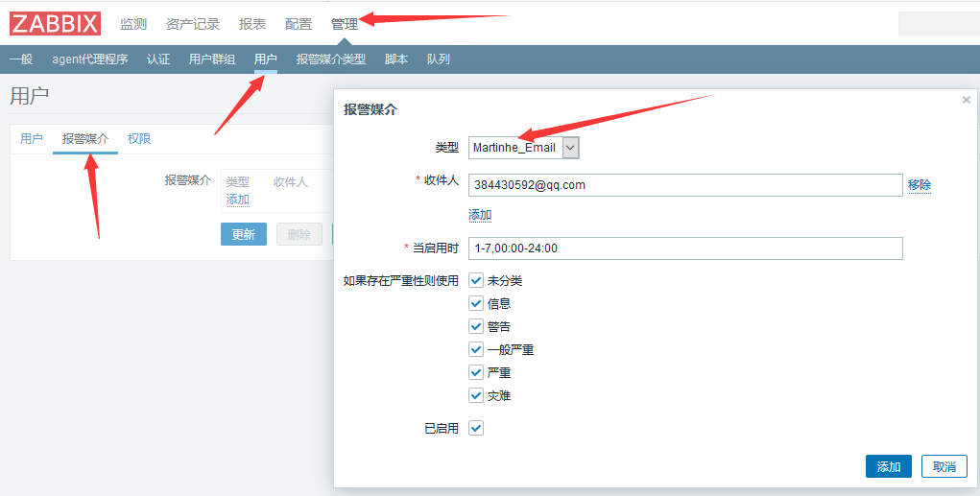This screenshot has height=496, width=980.
Task: Click the ZABBIX logo
Action: point(55,23)
